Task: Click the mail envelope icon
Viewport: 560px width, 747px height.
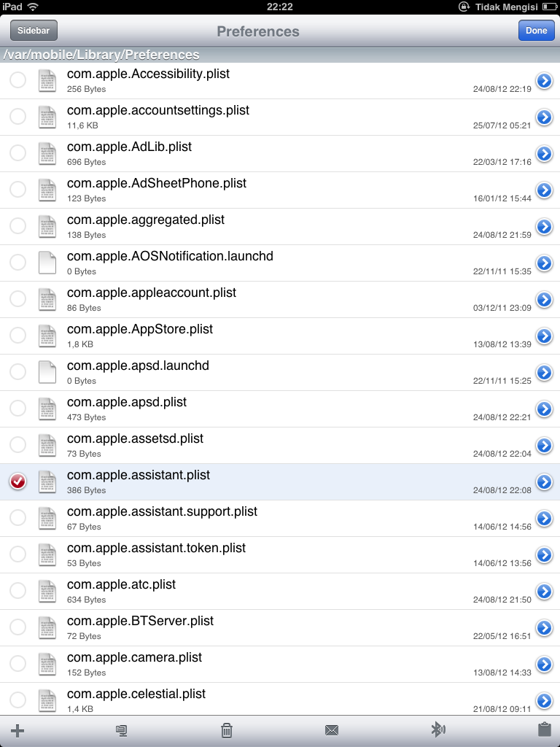Action: [332, 730]
